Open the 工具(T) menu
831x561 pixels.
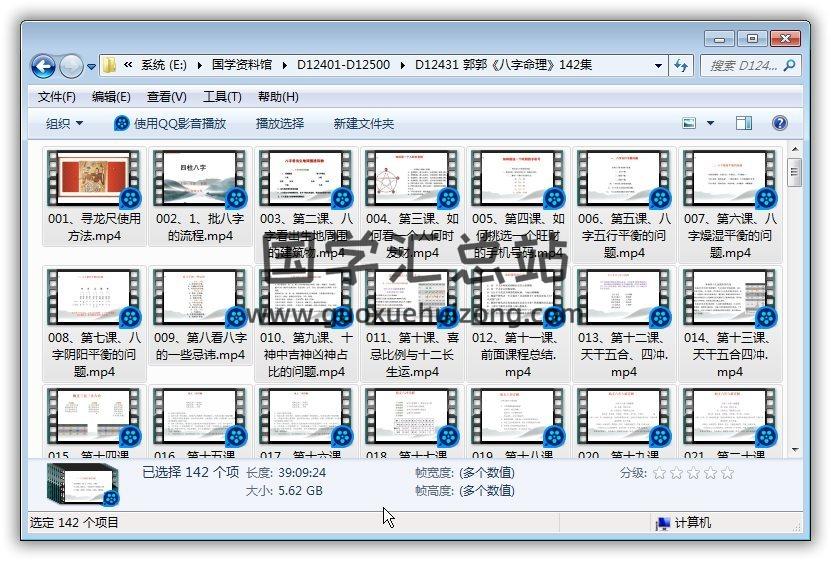click(x=221, y=97)
